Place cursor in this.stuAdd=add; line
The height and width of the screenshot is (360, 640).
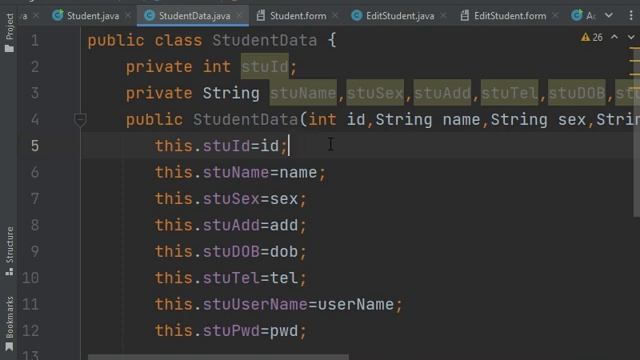click(231, 225)
